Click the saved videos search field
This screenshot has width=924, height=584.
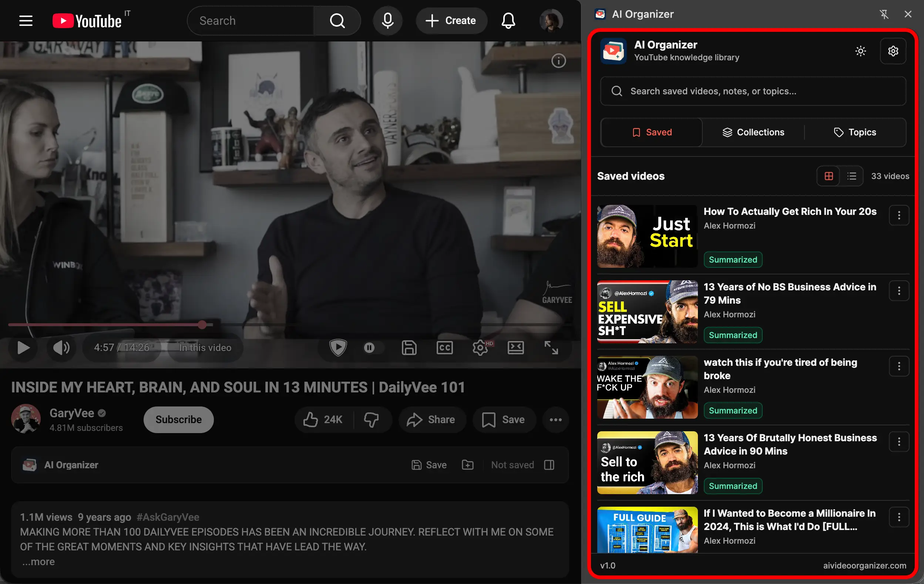753,91
